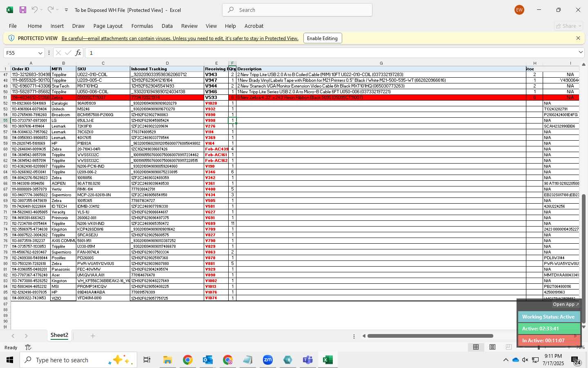The height and width of the screenshot is (368, 588).
Task: Switch to the Insert ribbon tab
Action: click(x=57, y=26)
